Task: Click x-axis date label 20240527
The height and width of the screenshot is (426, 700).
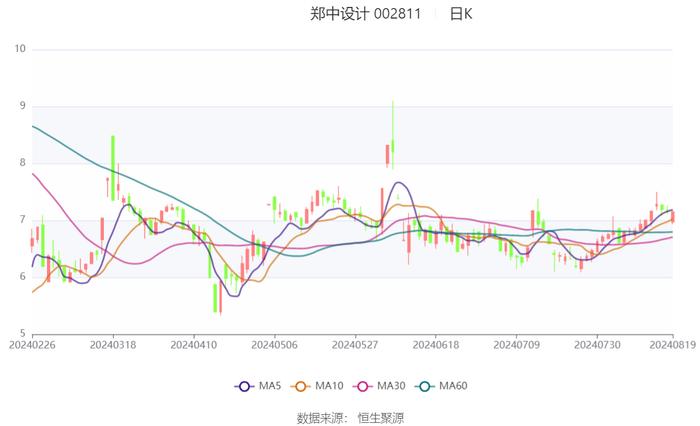Action: click(x=355, y=345)
